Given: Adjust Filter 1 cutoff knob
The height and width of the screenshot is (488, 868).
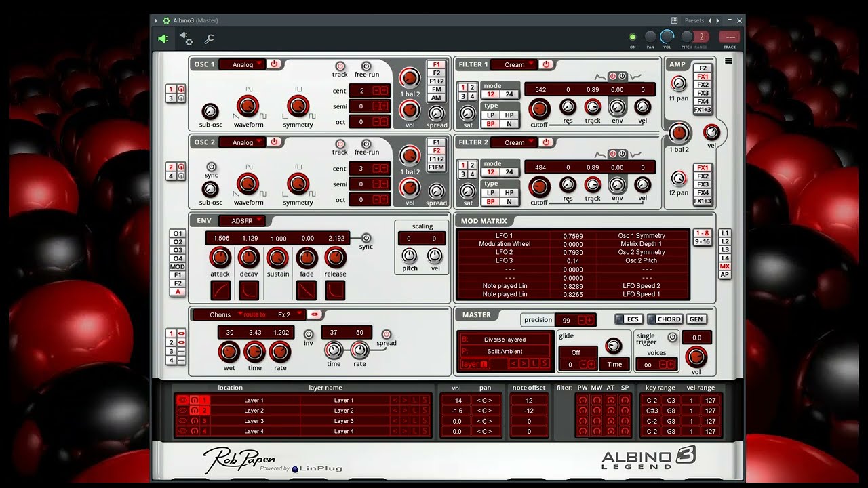Looking at the screenshot, I should pos(539,108).
